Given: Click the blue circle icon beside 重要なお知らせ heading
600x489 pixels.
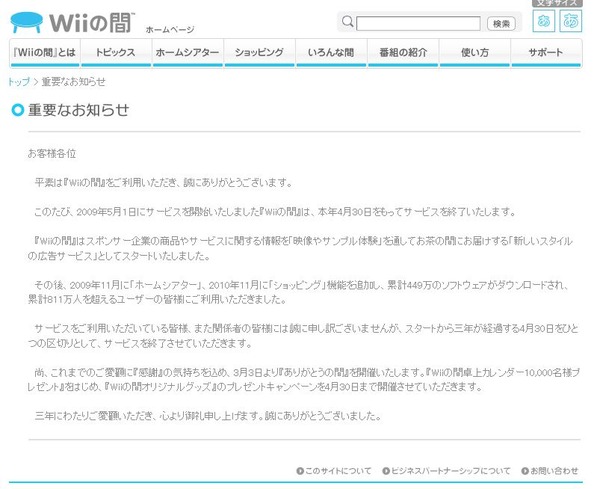Looking at the screenshot, I should pyautogui.click(x=18, y=110).
